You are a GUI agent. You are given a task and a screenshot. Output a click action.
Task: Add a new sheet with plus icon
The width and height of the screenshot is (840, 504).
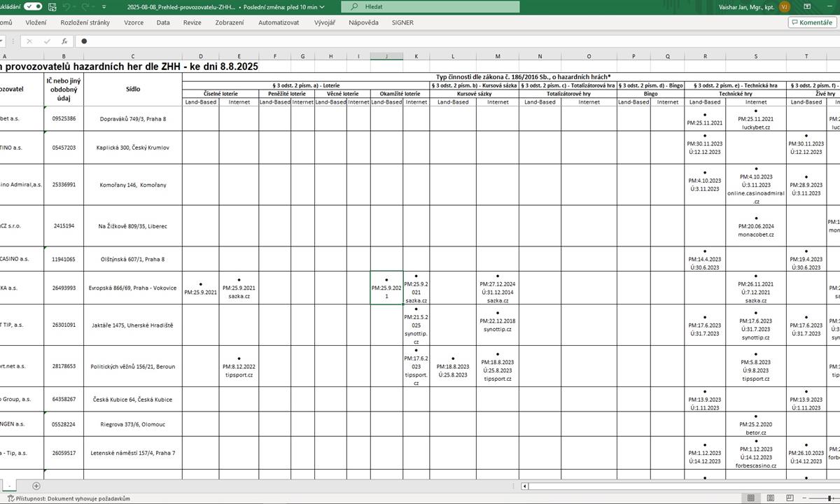pos(36,486)
